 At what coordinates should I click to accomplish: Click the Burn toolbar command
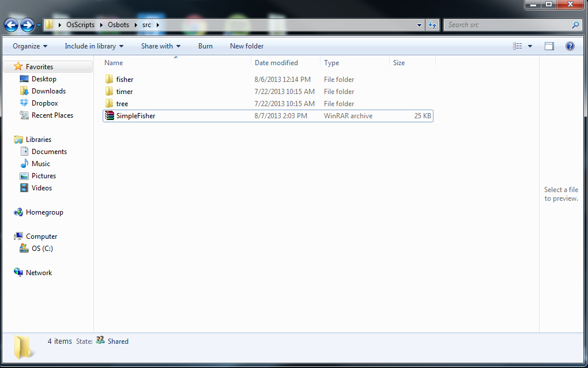point(205,46)
